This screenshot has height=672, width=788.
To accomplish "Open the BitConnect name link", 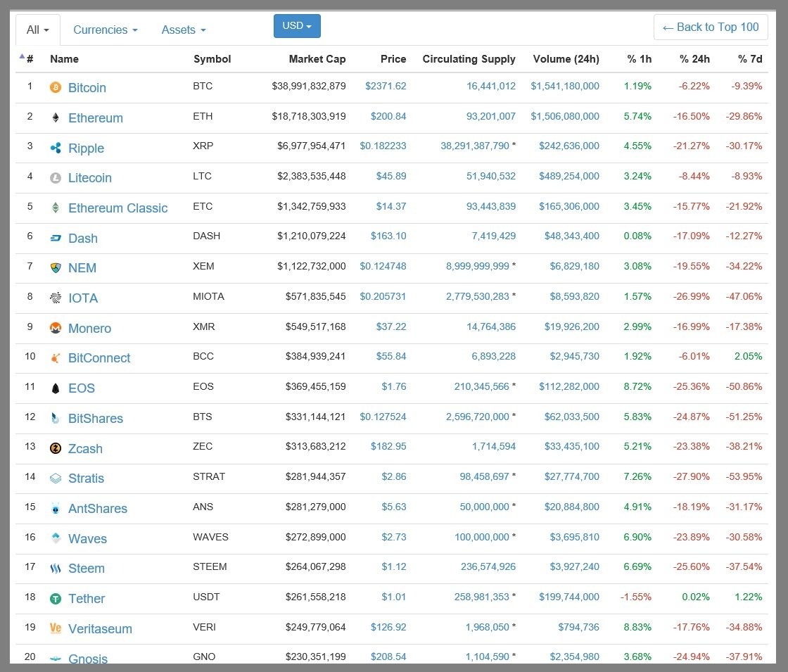I will click(x=99, y=358).
